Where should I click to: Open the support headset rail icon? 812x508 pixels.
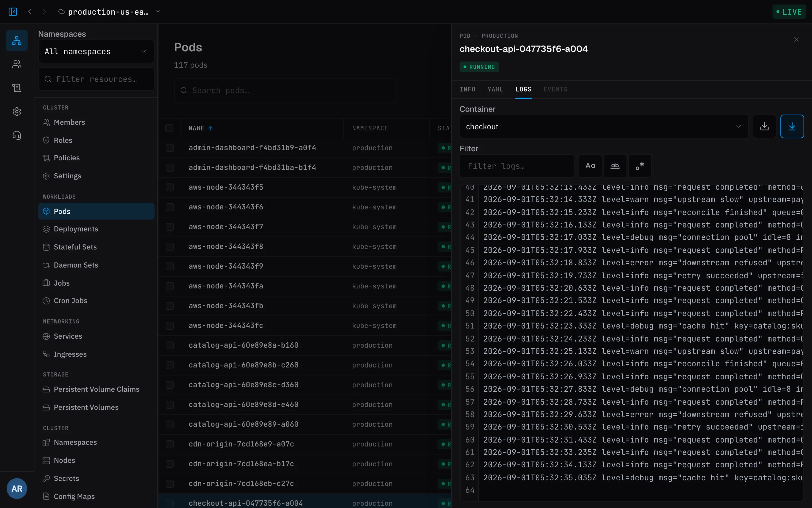17,135
